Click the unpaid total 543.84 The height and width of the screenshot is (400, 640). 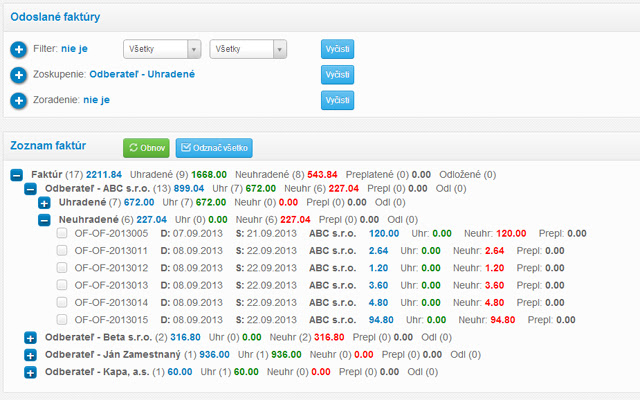(322, 175)
